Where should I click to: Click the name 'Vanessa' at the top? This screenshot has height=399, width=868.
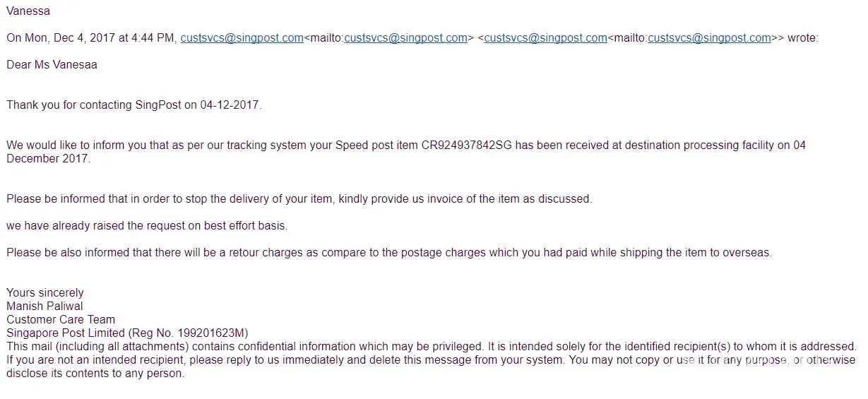pyautogui.click(x=28, y=11)
